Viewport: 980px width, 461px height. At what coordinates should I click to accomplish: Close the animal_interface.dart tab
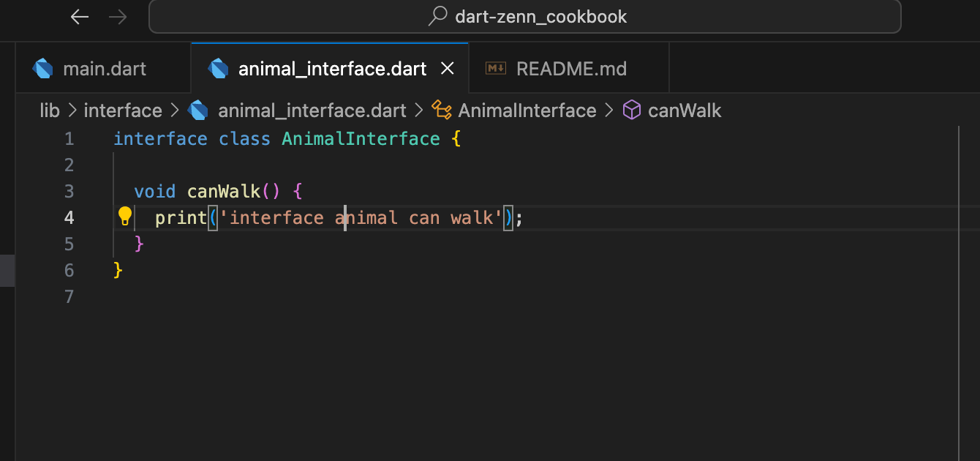[448, 69]
